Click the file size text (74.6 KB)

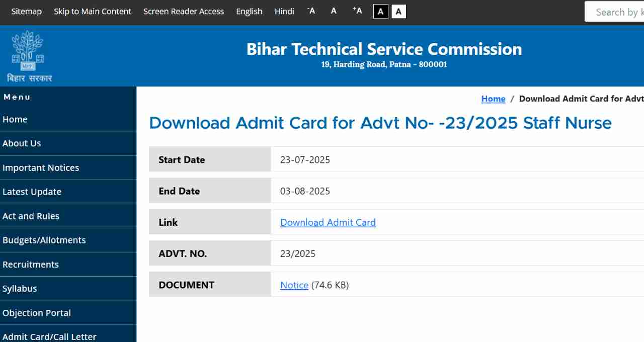330,285
